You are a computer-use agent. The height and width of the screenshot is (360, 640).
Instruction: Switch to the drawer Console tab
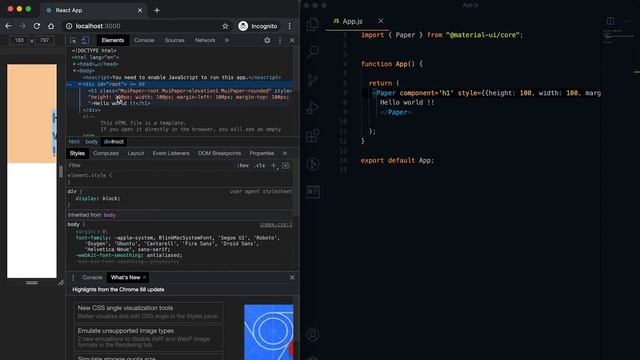coord(92,278)
